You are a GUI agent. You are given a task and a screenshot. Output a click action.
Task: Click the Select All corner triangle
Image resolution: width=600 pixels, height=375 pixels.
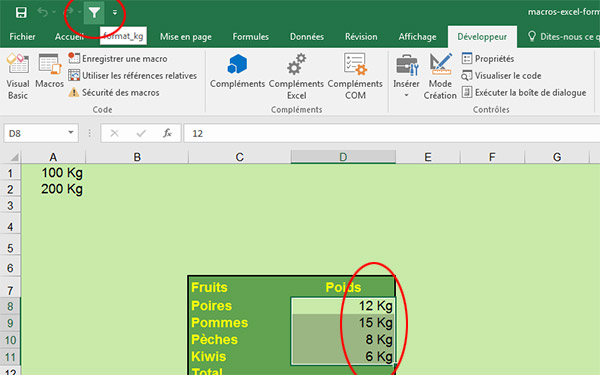[x=14, y=157]
